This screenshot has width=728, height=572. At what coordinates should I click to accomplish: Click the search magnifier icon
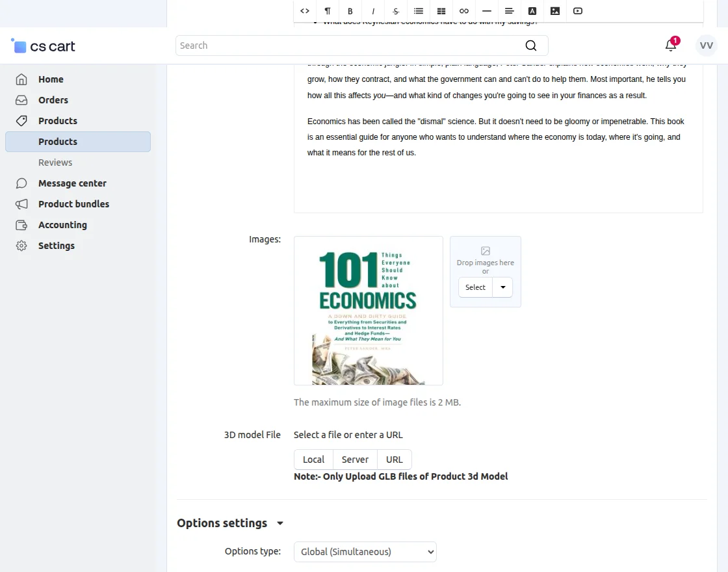[x=531, y=45]
